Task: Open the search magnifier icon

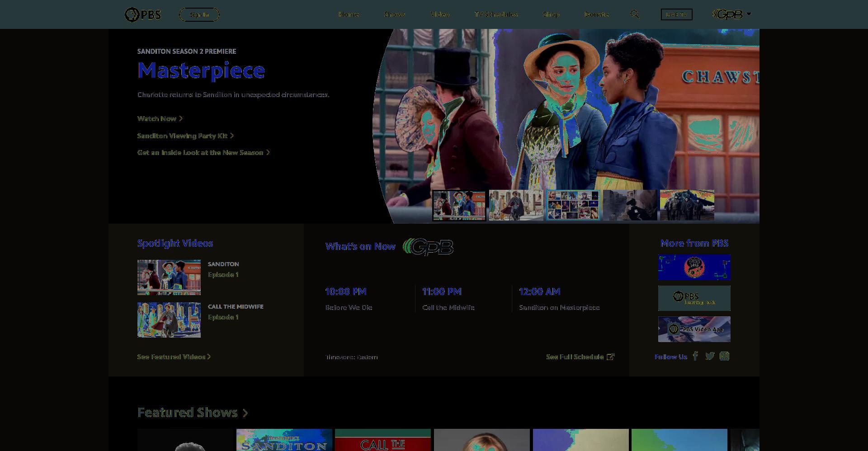Action: [635, 14]
